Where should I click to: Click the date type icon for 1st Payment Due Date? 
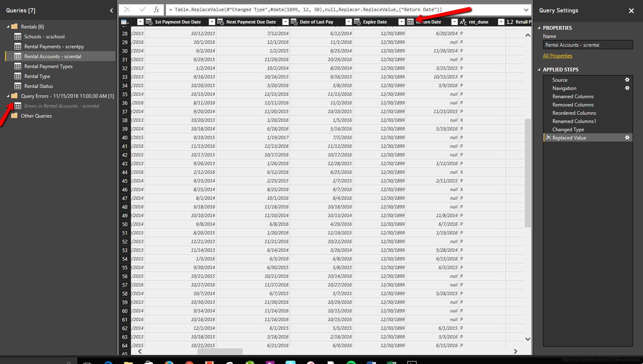[149, 22]
